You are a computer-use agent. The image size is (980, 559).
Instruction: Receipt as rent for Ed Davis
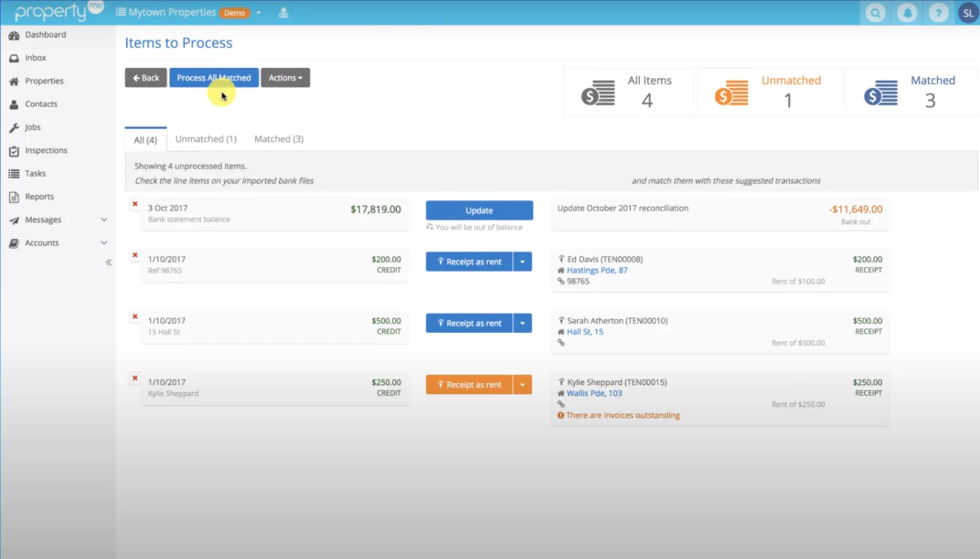[469, 262]
